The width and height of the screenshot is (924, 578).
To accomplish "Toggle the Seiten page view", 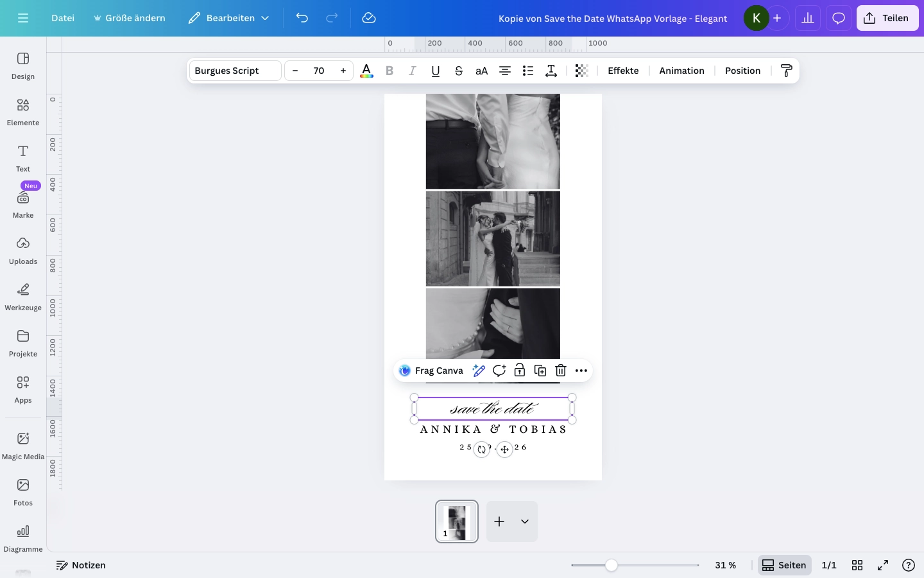I will click(x=784, y=565).
